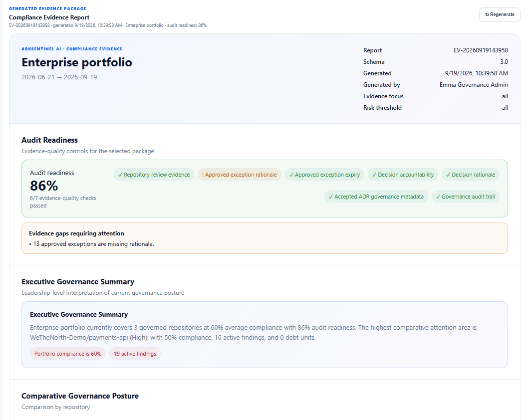528x420 pixels.
Task: Select the Generated timestamp 9/19/2026, 10:39:58 AM value
Action: pyautogui.click(x=476, y=73)
